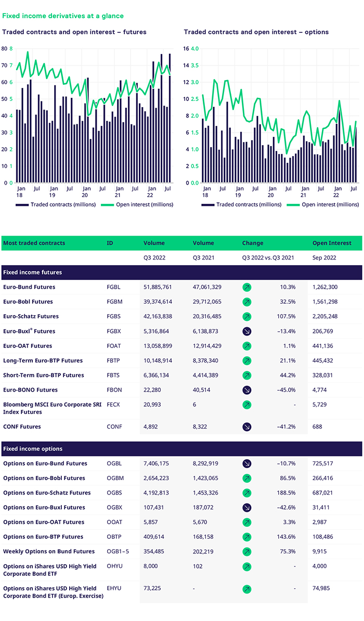
Task: Click the up-arrow icon for Weekly Options on Bund Futures
Action: (x=246, y=552)
